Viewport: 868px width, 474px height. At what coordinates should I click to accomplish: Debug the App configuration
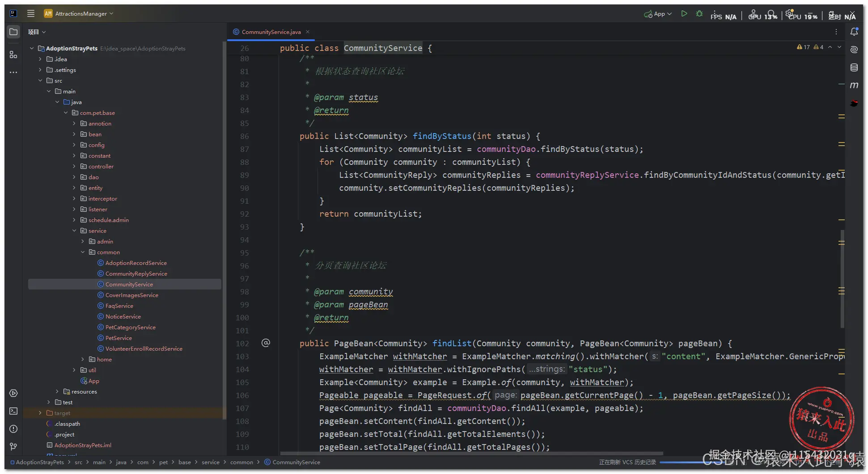(699, 14)
